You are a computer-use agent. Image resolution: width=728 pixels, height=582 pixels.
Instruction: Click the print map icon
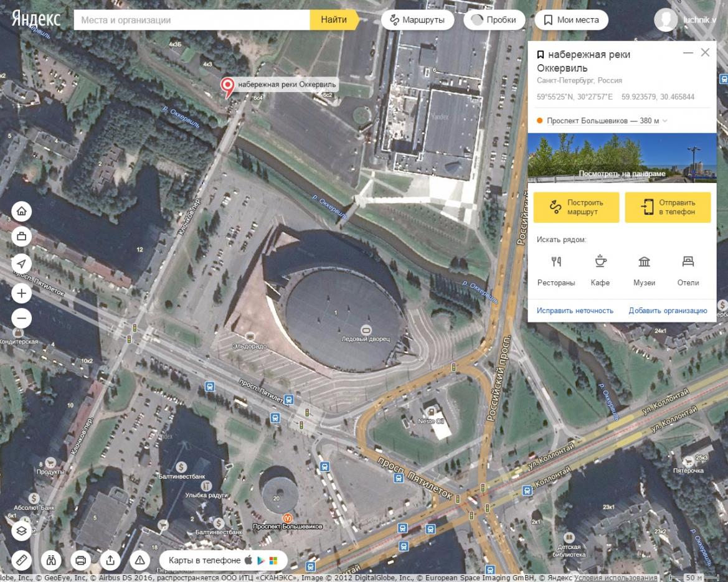click(80, 560)
